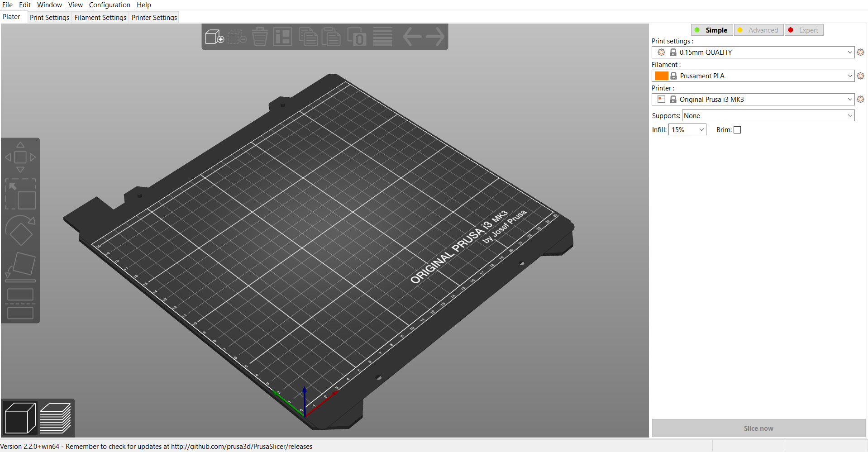Screen dimensions: 868x452
Task: Open the 0.15mm QUALITY print settings dropdown
Action: (753, 52)
